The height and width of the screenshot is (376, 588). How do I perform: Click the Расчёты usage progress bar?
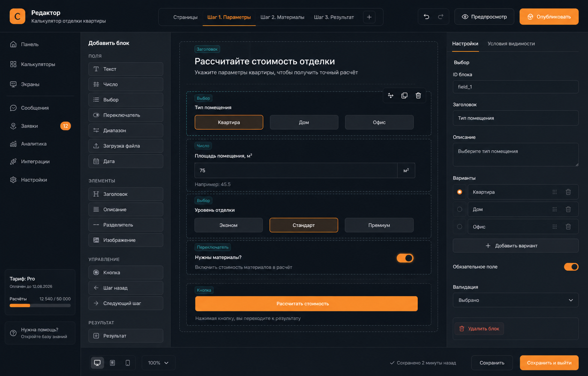[40, 306]
